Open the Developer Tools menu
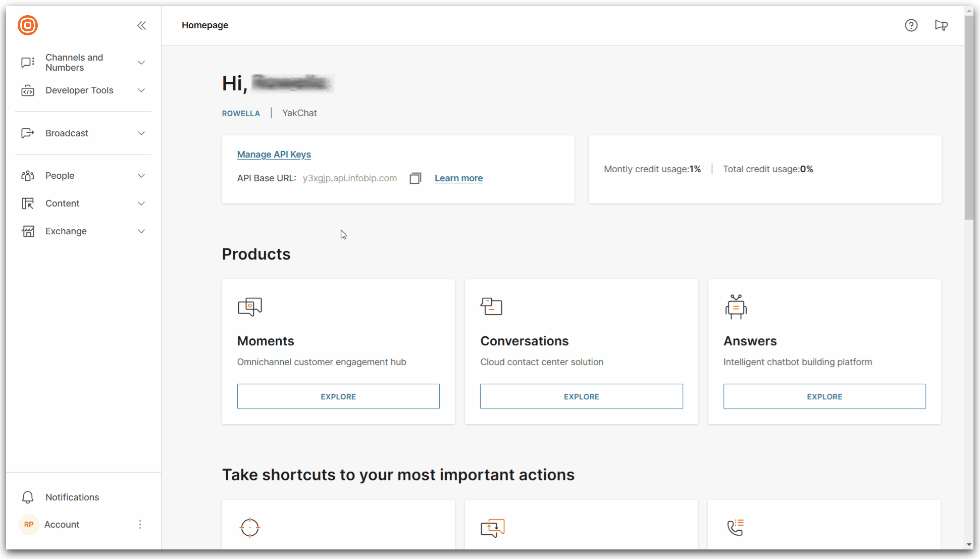Image resolution: width=980 pixels, height=559 pixels. coord(83,90)
